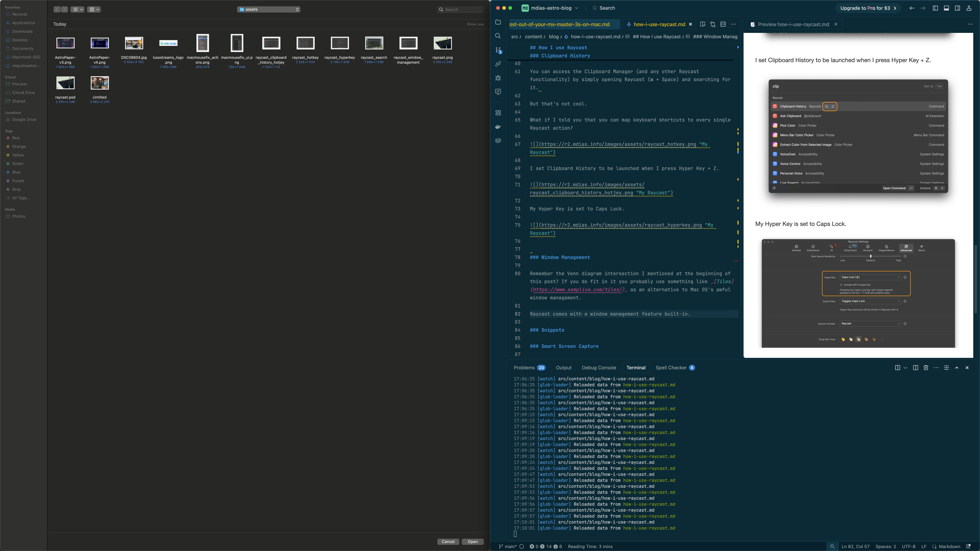
Task: Switch Finder dialog to icon view mode
Action: tap(77, 9)
